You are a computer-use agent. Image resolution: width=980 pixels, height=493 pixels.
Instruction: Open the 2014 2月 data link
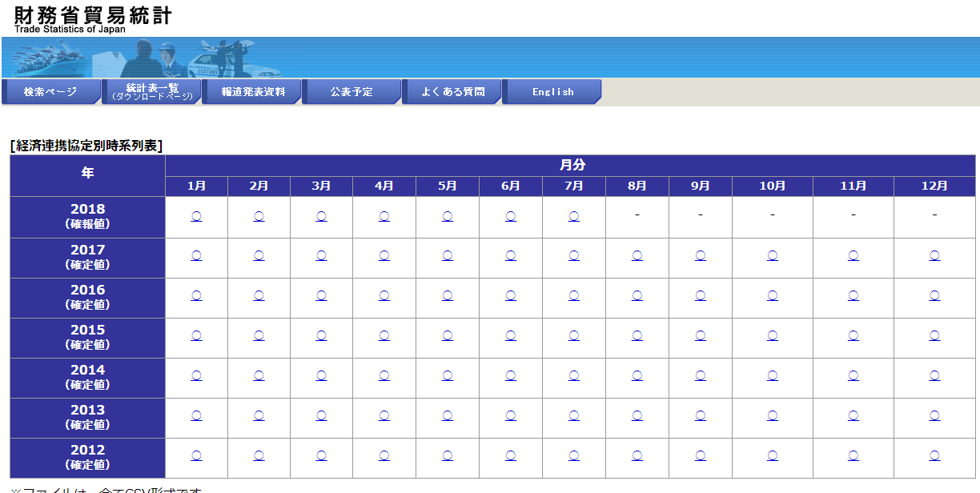259,376
